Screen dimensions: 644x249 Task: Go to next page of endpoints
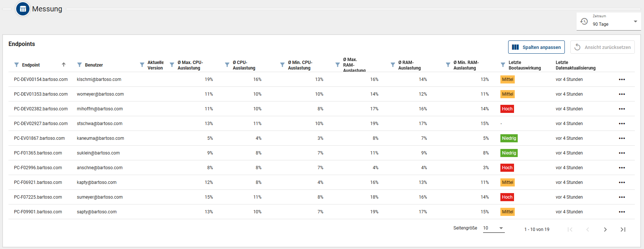coord(605,230)
